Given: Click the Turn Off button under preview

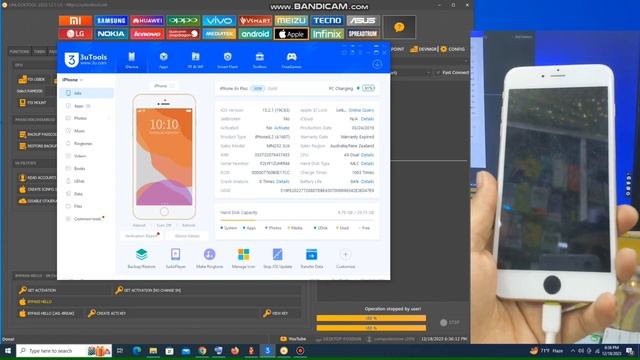Looking at the screenshot, I should [x=164, y=225].
